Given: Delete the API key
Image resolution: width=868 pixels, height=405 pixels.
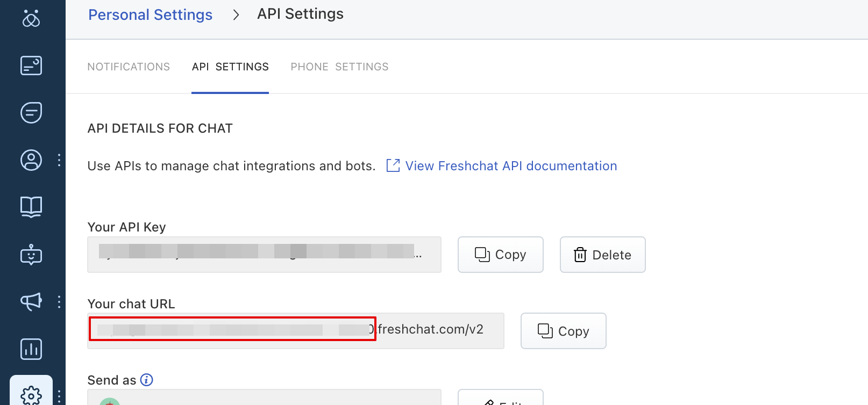Looking at the screenshot, I should tap(602, 255).
